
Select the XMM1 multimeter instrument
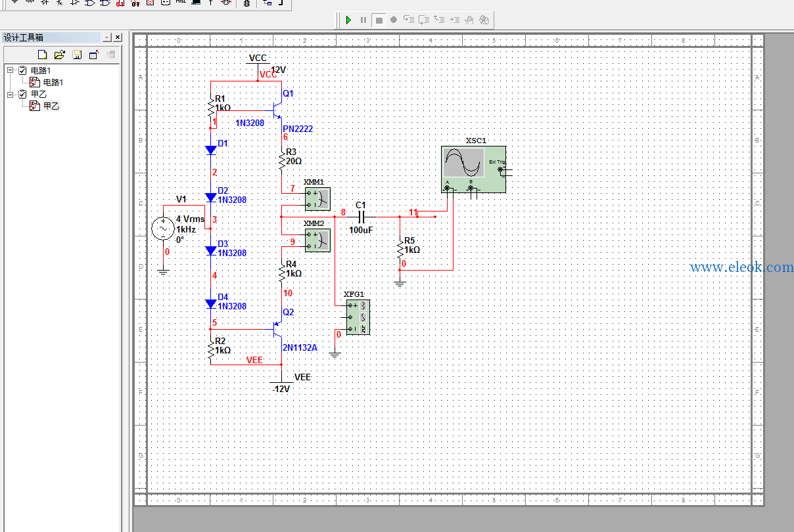[x=317, y=199]
